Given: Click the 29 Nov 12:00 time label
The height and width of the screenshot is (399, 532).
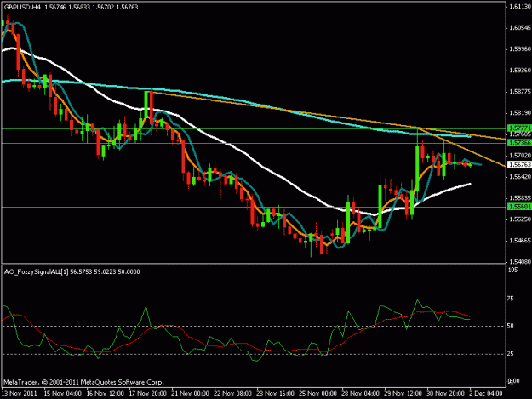Looking at the screenshot, I should (x=403, y=394).
